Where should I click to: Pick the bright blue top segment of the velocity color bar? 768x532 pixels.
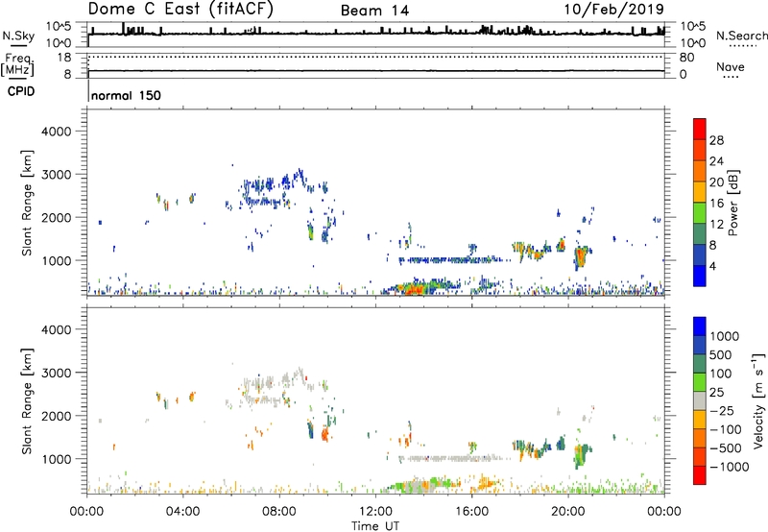coord(700,326)
